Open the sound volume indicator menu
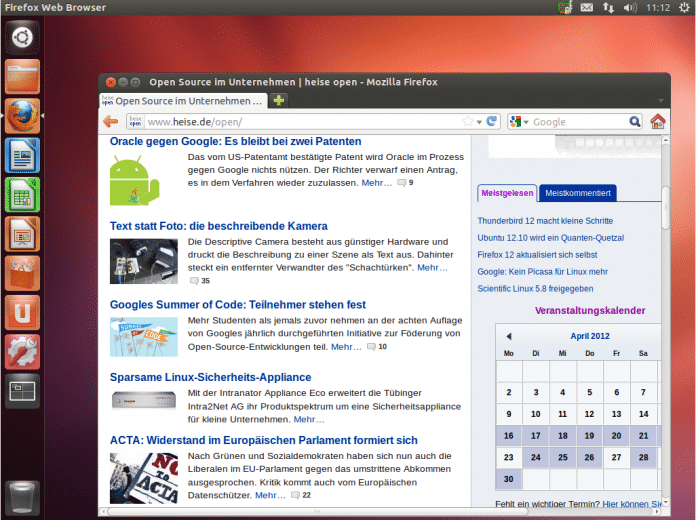 630,8
